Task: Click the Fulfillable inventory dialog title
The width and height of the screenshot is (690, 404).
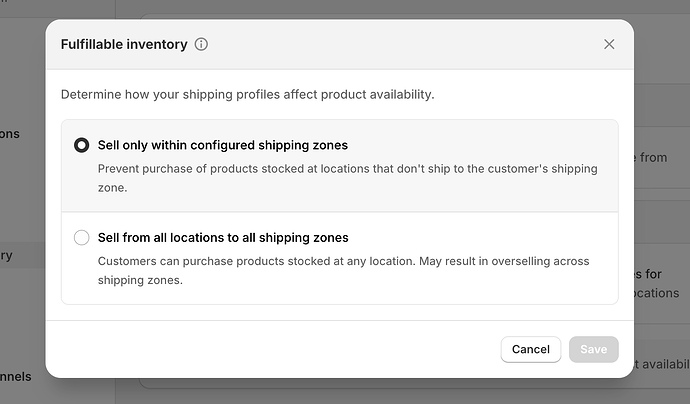Action: [x=123, y=44]
